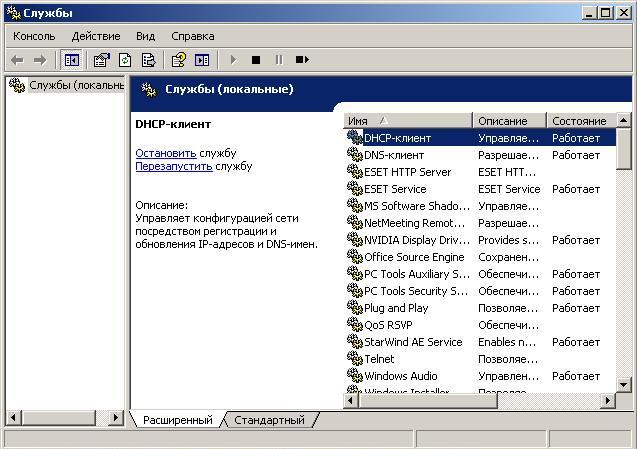This screenshot has height=449, width=637.
Task: Select the ESET HTTP Server service
Action: pos(407,172)
